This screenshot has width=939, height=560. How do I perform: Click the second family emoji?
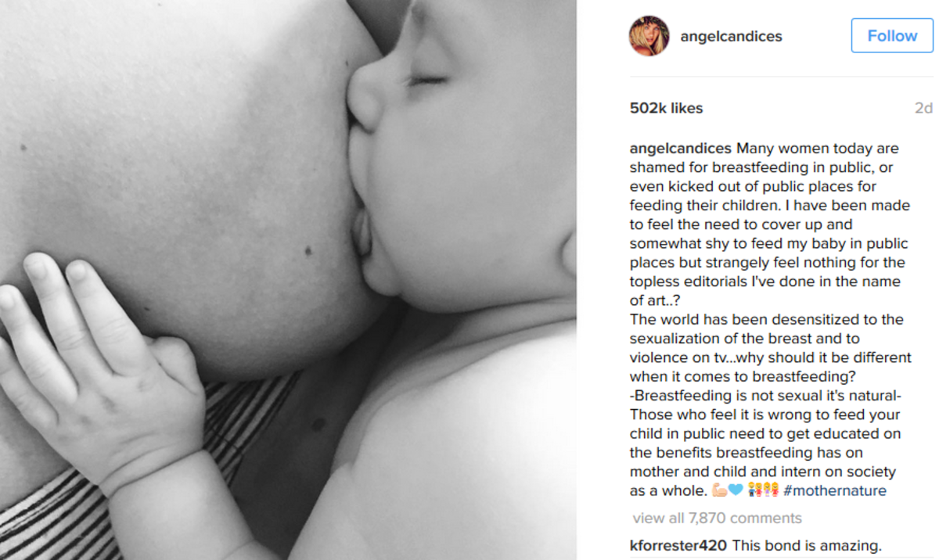(772, 490)
